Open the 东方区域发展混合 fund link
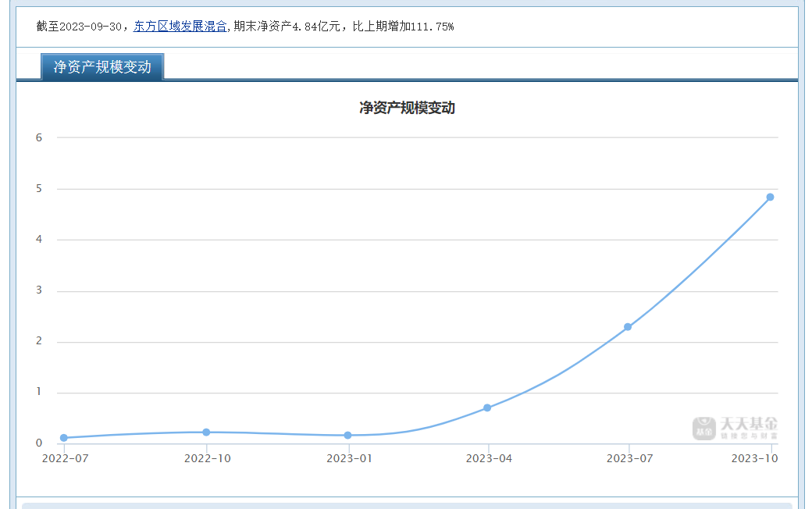The width and height of the screenshot is (812, 509). (x=180, y=27)
